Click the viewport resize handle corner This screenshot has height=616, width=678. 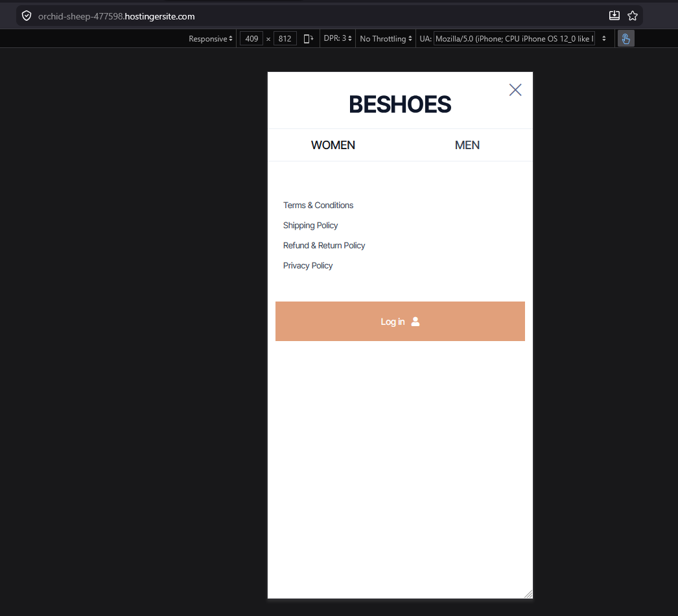(x=528, y=594)
